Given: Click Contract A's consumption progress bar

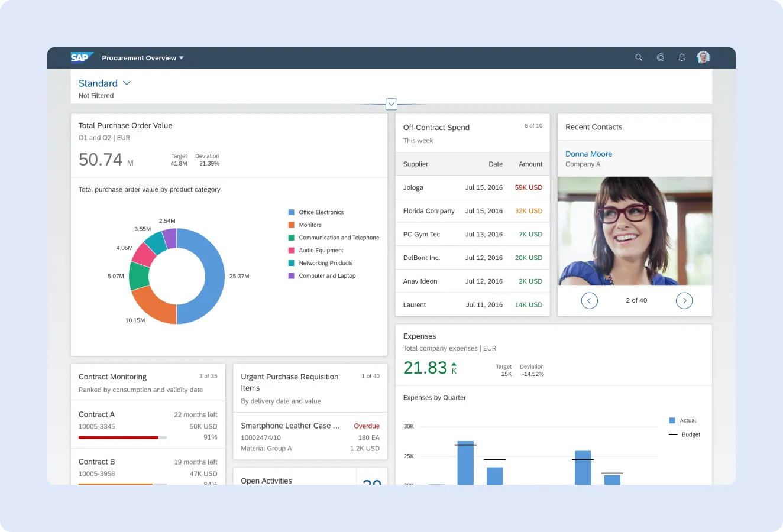Looking at the screenshot, I should [122, 437].
